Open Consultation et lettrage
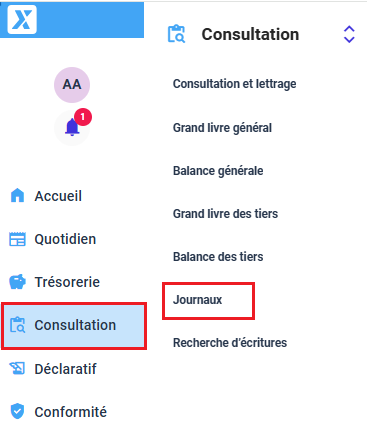Screen dimensions: 367x434 234,84
